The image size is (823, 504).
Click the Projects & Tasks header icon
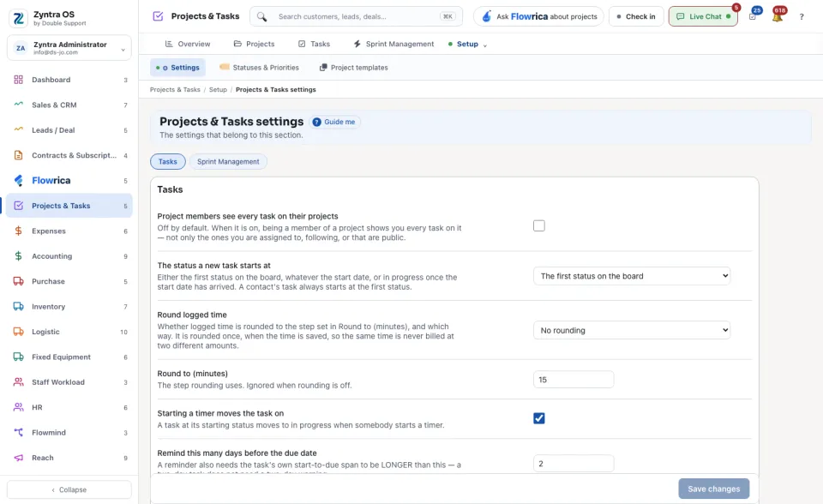158,16
